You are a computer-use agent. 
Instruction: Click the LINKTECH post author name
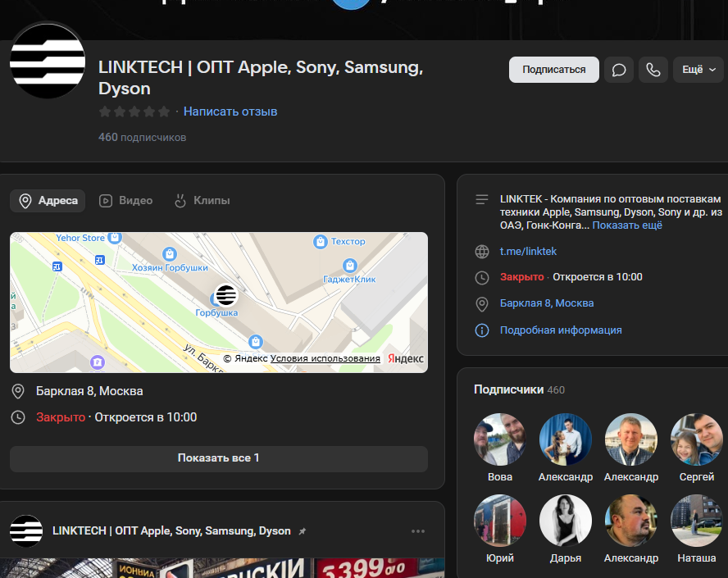(x=171, y=531)
